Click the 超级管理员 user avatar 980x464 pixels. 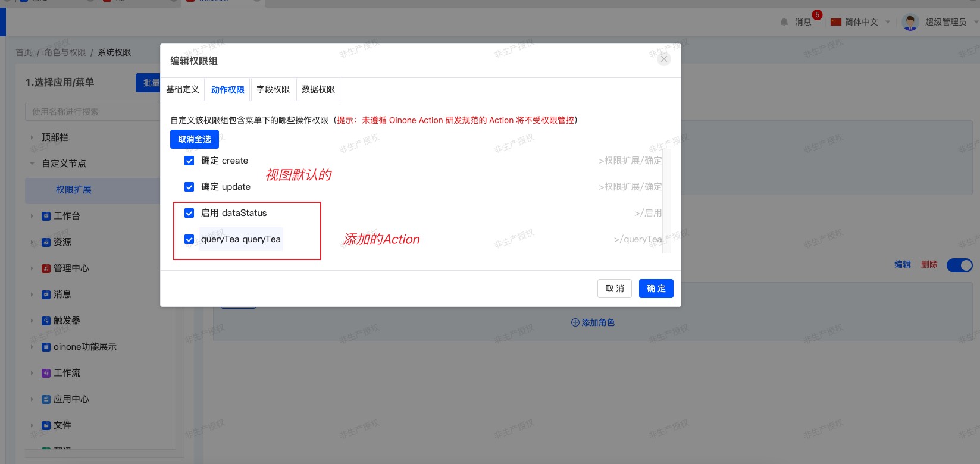point(910,22)
